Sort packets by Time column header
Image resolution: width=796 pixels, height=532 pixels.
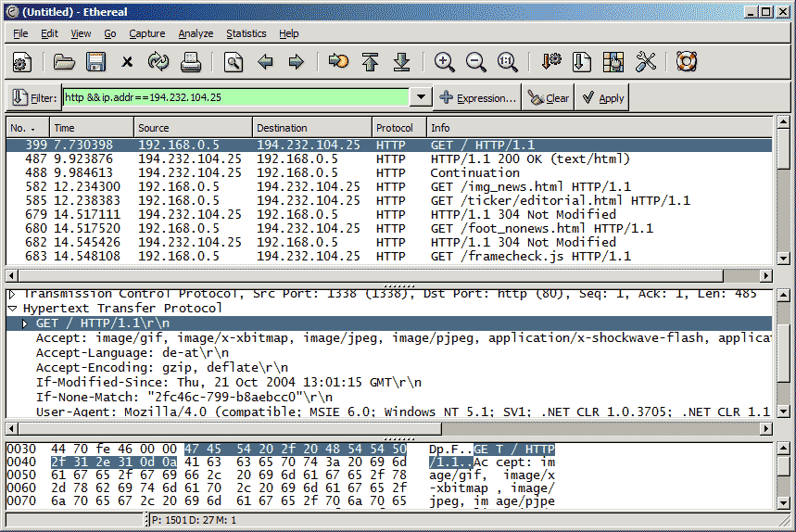point(92,128)
